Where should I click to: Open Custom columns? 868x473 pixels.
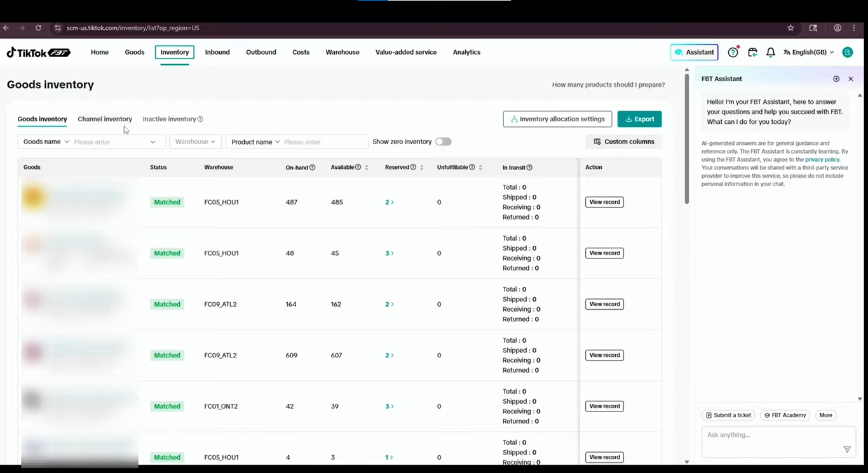pyautogui.click(x=623, y=142)
